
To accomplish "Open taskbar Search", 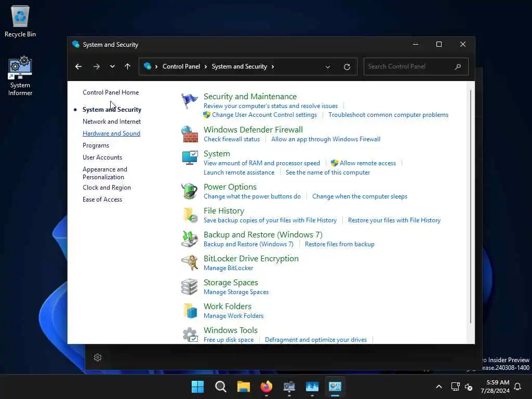I will pyautogui.click(x=220, y=387).
